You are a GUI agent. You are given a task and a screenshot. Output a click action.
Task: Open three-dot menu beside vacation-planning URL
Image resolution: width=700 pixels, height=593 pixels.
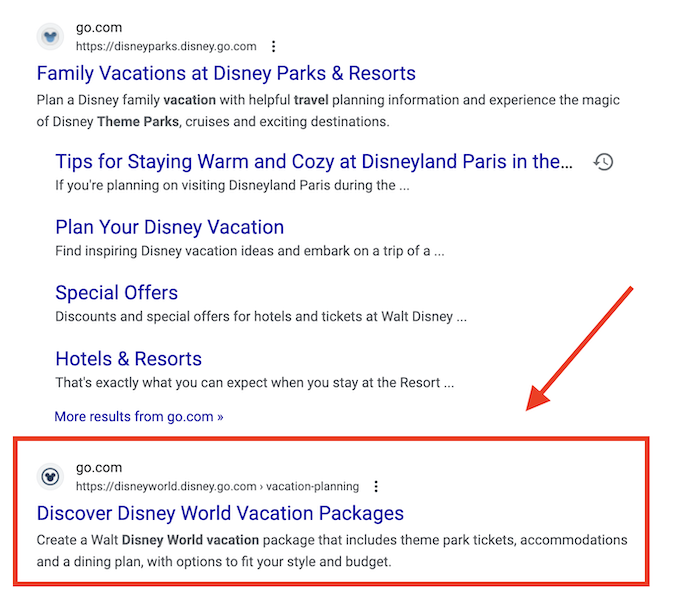(376, 486)
